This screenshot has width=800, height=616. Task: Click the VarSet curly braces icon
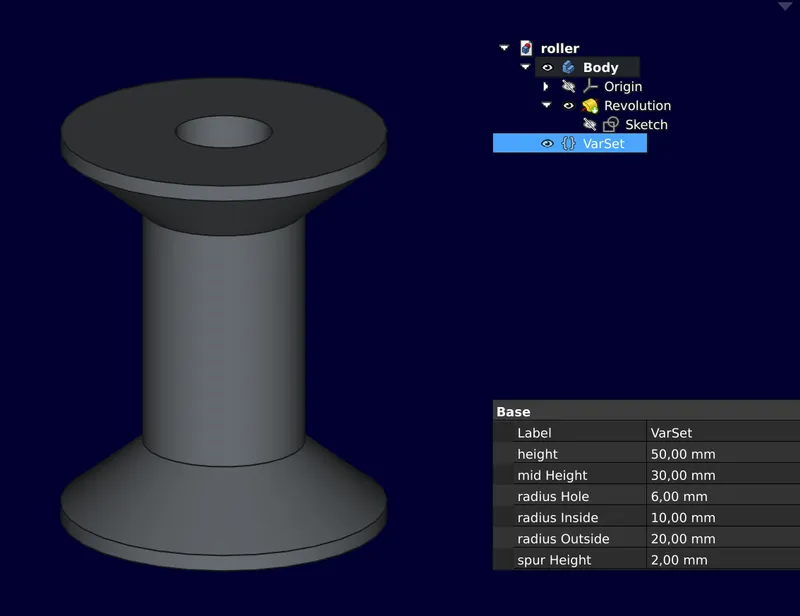pyautogui.click(x=568, y=143)
